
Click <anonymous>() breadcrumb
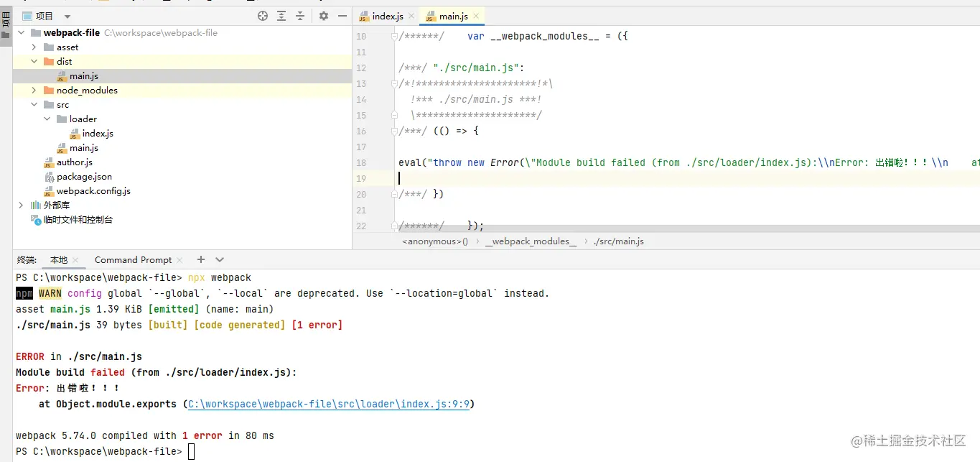click(x=435, y=241)
